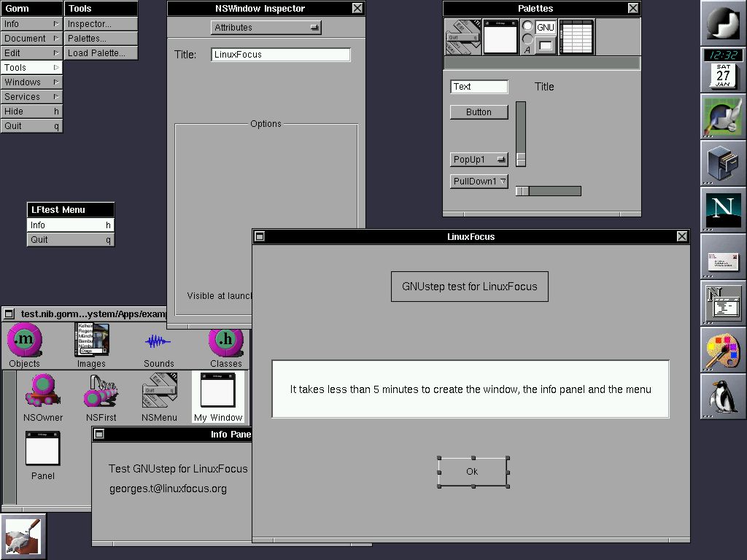Open the Document submenu in Gorm menu
This screenshot has width=747, height=560.
coord(31,39)
